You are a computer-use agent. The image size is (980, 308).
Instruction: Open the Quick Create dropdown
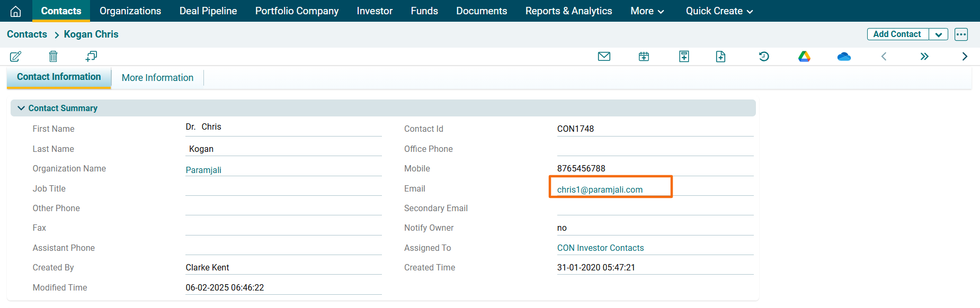click(x=719, y=11)
